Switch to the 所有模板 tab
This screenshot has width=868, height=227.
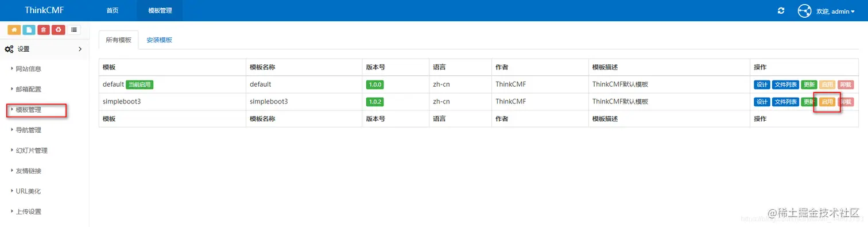[119, 40]
